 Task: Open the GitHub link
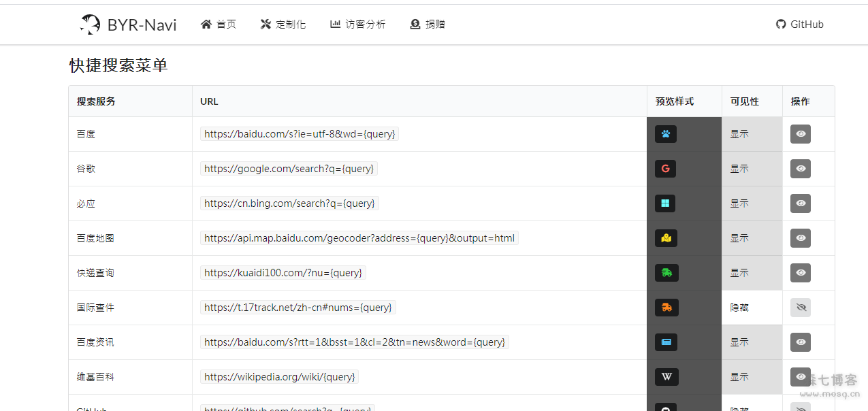(799, 24)
